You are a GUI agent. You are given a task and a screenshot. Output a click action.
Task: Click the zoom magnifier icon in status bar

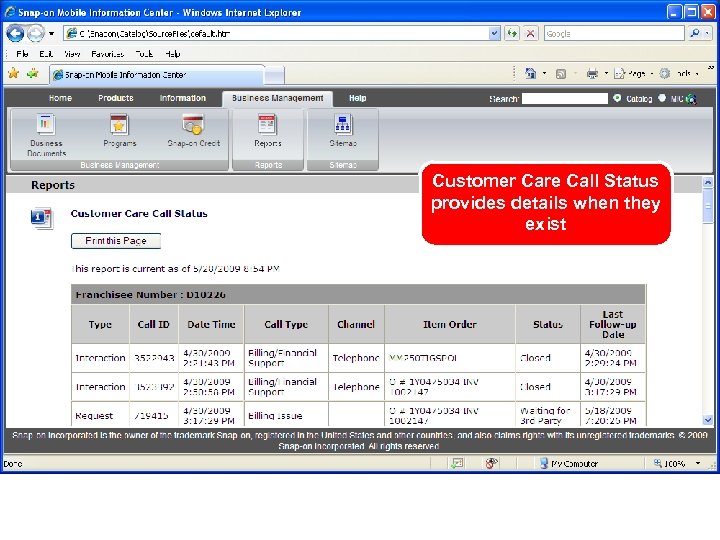pos(658,463)
